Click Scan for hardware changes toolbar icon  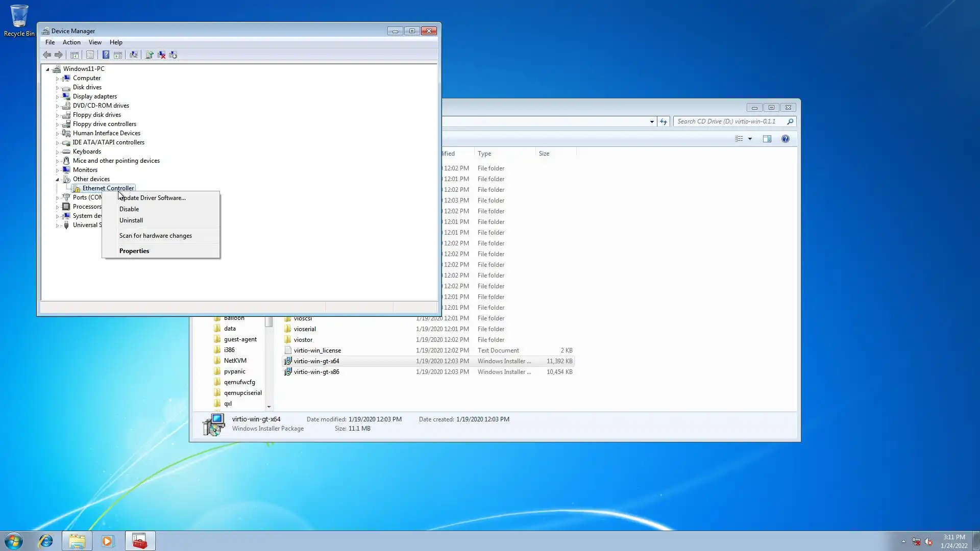134,55
